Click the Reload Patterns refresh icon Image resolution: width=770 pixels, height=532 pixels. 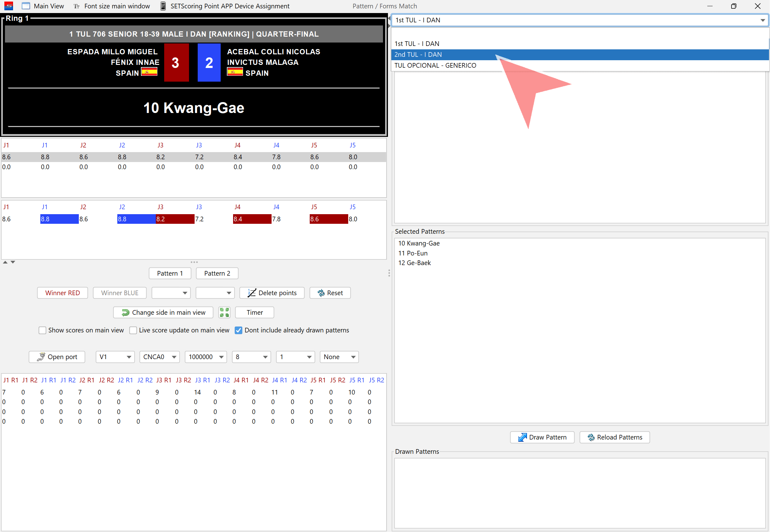point(591,437)
